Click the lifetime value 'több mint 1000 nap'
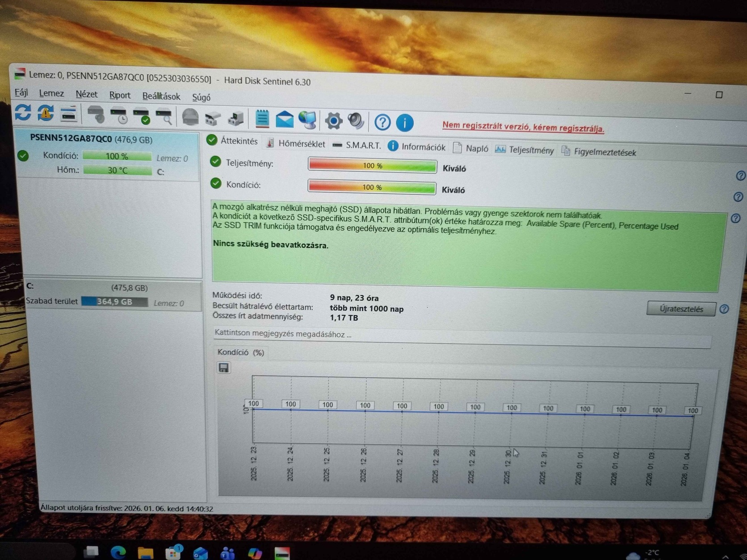The width and height of the screenshot is (747, 560). (367, 309)
